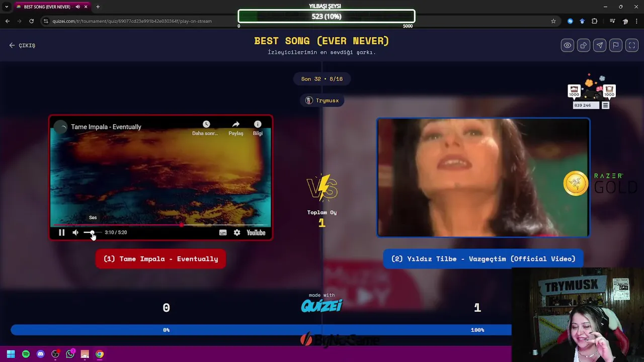Image resolution: width=644 pixels, height=362 pixels.
Task: Click the blue Shazam extension icon
Action: pyautogui.click(x=570, y=21)
